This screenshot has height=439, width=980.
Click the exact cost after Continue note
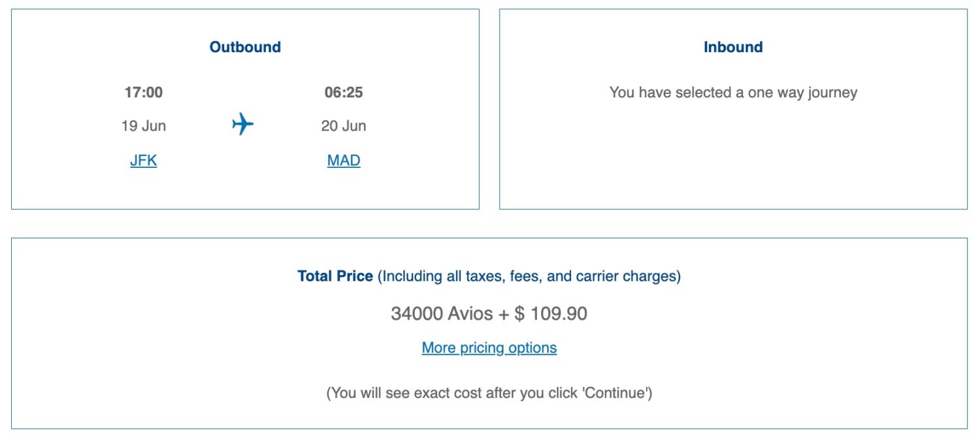click(489, 393)
